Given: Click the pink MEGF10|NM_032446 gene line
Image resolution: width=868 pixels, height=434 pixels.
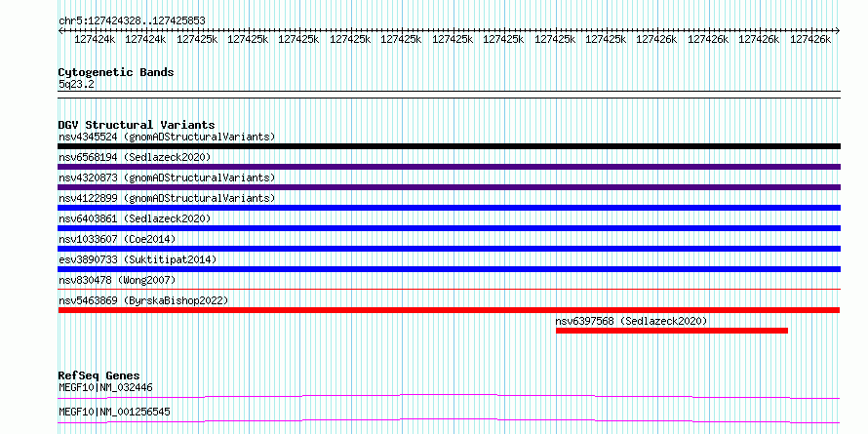Looking at the screenshot, I should (x=449, y=396).
